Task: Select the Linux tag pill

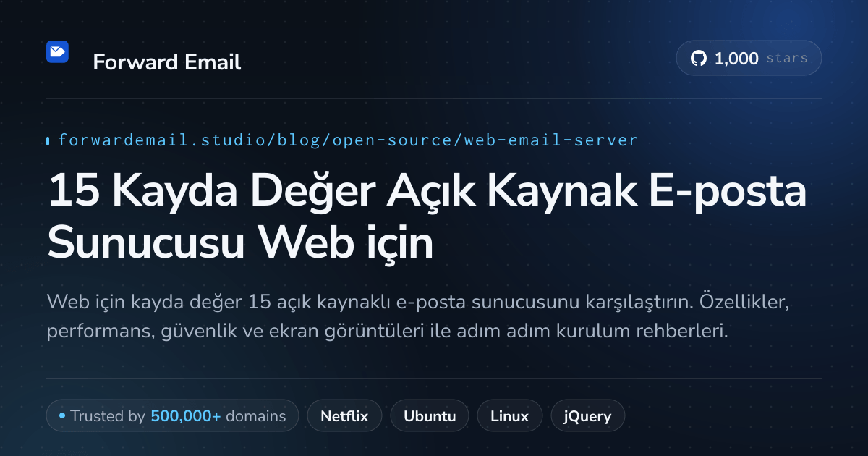Action: click(509, 416)
